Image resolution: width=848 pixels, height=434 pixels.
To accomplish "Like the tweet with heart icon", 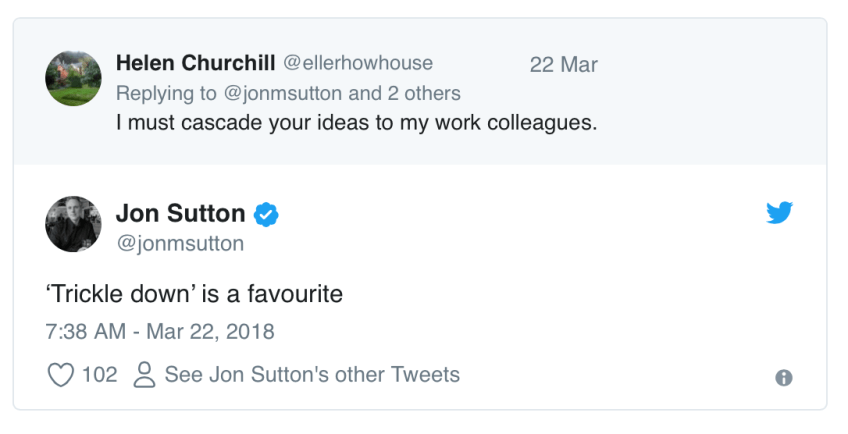I will tap(61, 376).
